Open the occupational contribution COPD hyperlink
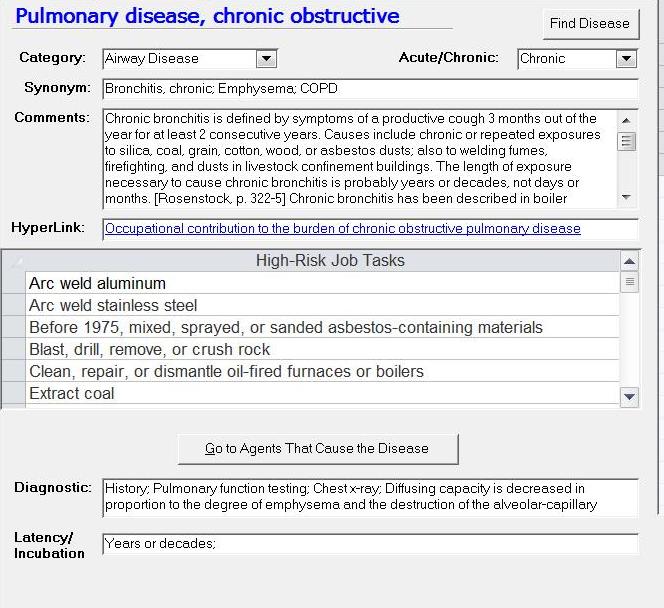This screenshot has width=664, height=608. coord(342,229)
